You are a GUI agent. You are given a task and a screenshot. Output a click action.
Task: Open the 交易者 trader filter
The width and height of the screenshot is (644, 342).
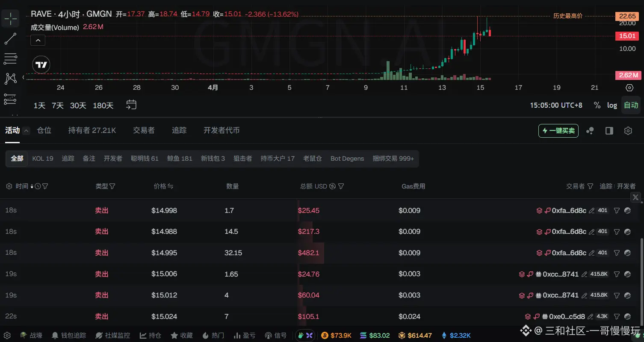pos(591,186)
